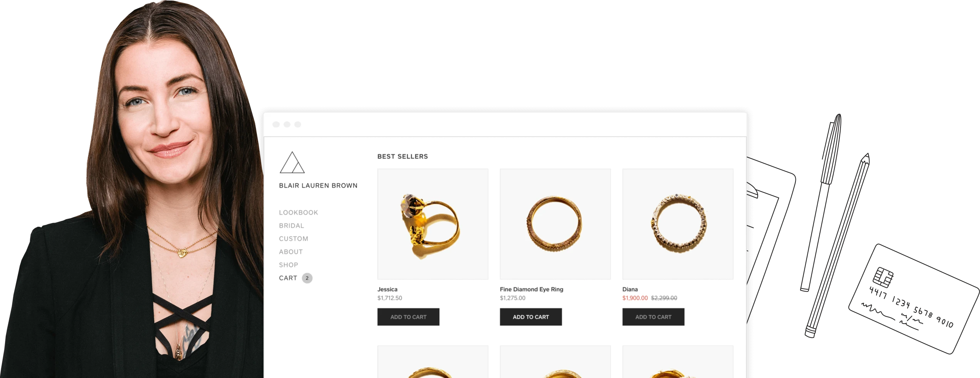Navigate to the Shop section

289,265
